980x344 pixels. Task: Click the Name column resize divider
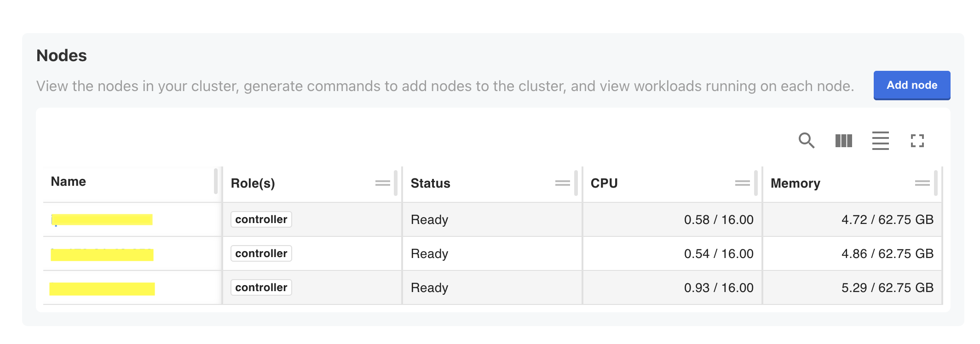coord(216,182)
